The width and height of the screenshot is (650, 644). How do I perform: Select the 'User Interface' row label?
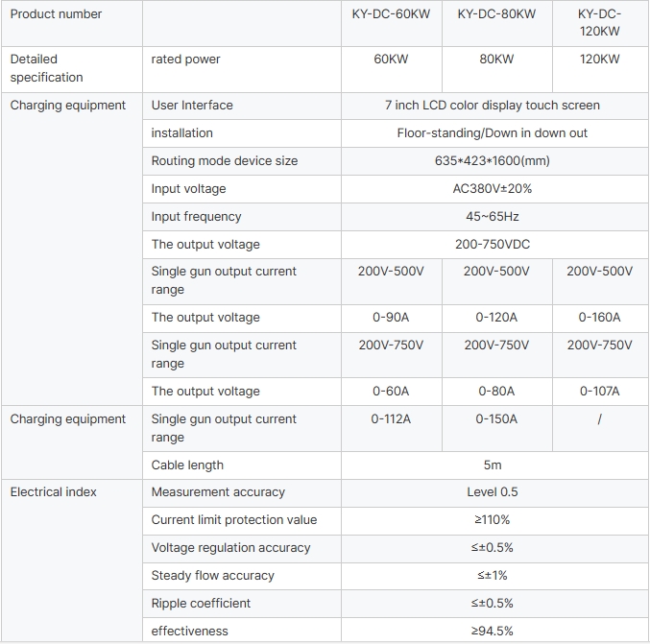tap(192, 106)
